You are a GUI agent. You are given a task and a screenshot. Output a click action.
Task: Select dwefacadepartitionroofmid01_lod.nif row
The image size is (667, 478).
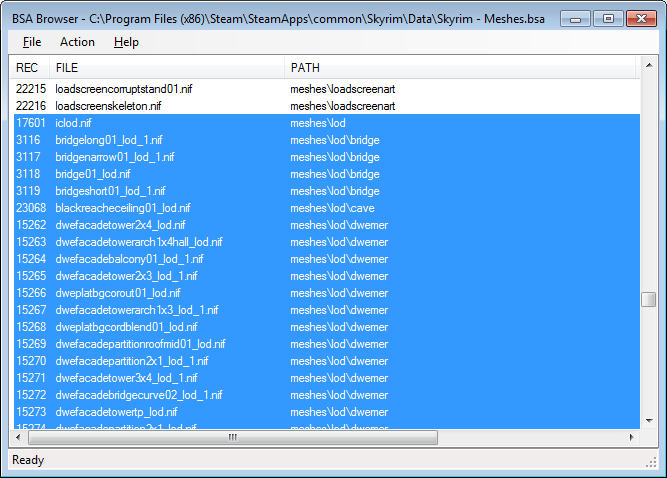point(327,344)
